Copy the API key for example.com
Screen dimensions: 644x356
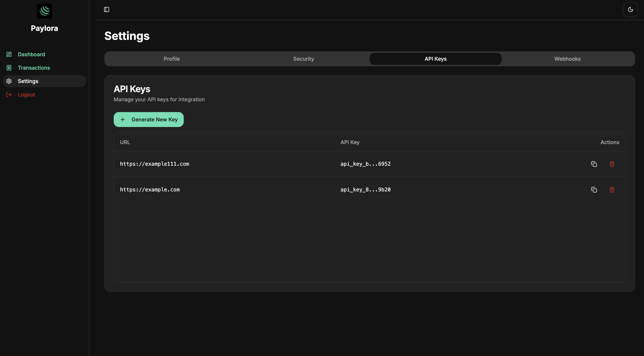(x=594, y=190)
